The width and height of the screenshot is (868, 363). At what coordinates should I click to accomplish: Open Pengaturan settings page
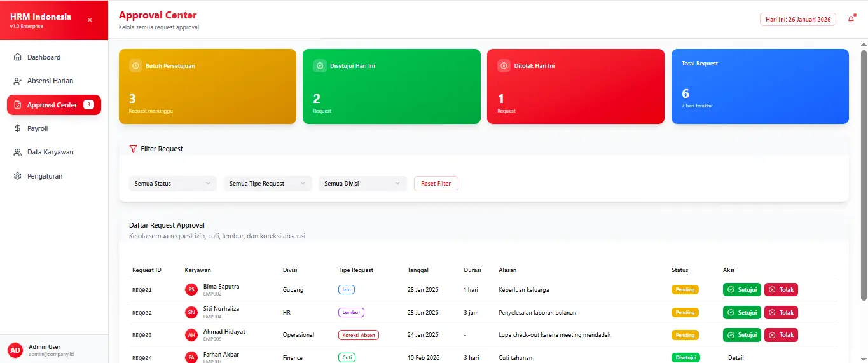pyautogui.click(x=45, y=176)
